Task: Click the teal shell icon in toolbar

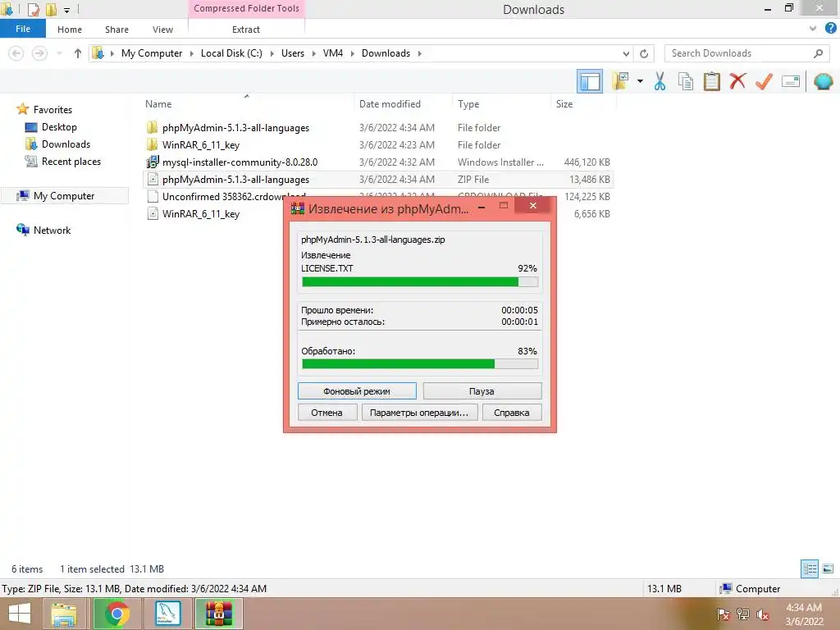Action: click(x=823, y=81)
